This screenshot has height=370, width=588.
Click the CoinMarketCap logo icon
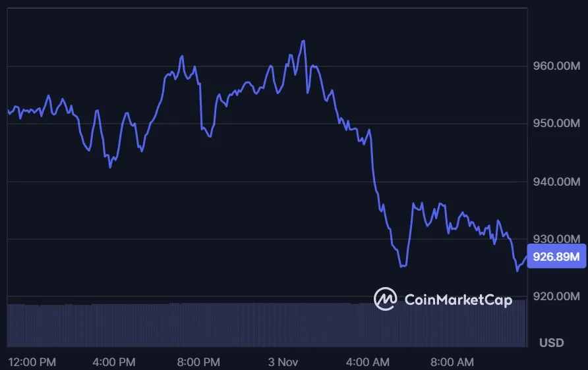(x=385, y=299)
